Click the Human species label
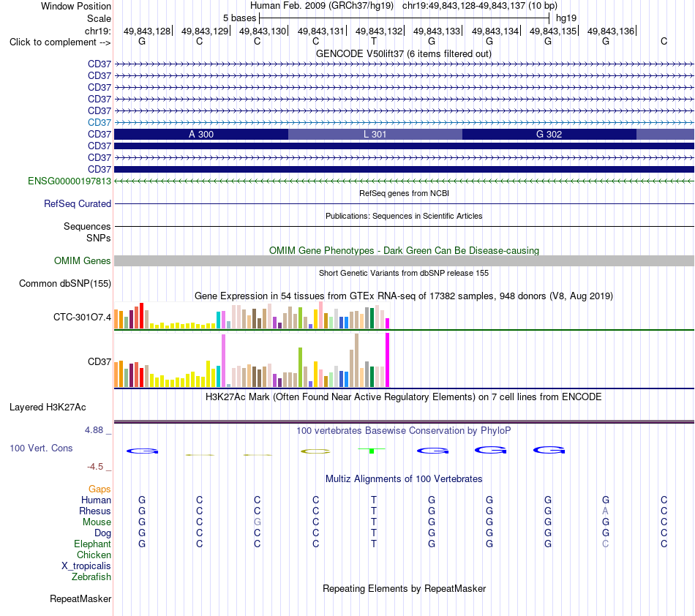This screenshot has width=695, height=616. tap(96, 500)
